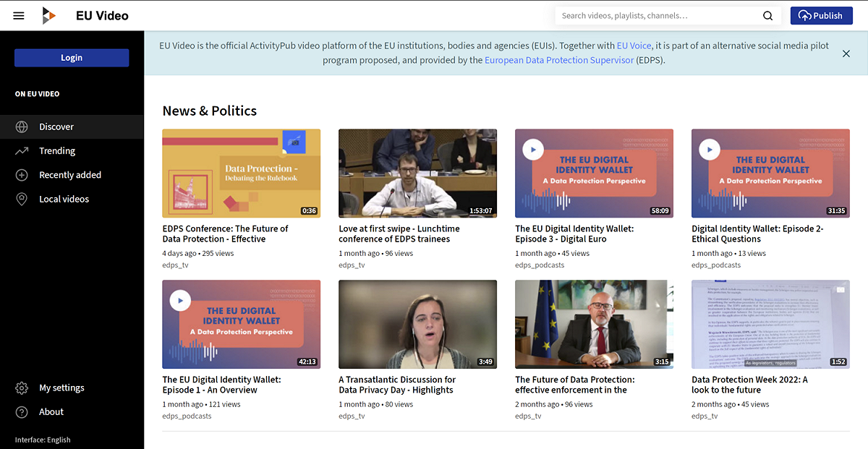
Task: Open the Episode 3 Digital Euro thumbnail
Action: pos(594,174)
